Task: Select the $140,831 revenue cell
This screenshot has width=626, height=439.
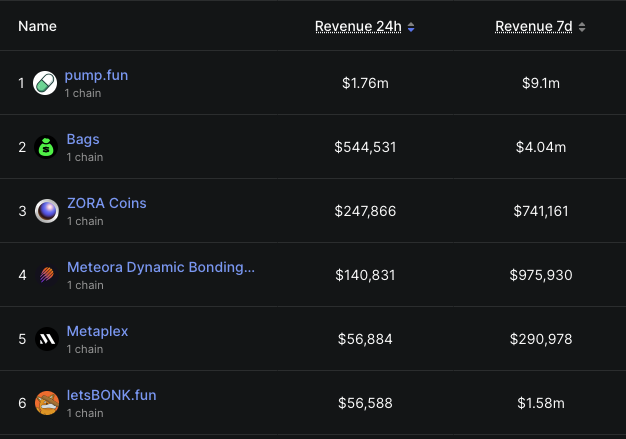Action: point(365,275)
